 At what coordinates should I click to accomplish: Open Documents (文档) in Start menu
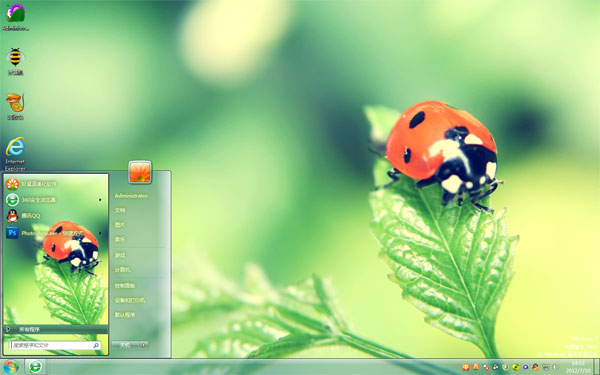120,210
